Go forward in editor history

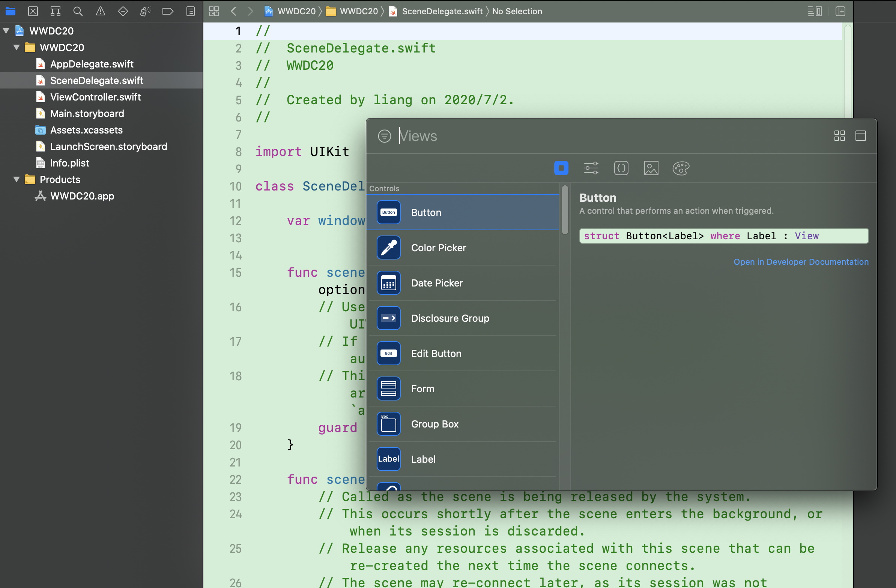point(250,11)
